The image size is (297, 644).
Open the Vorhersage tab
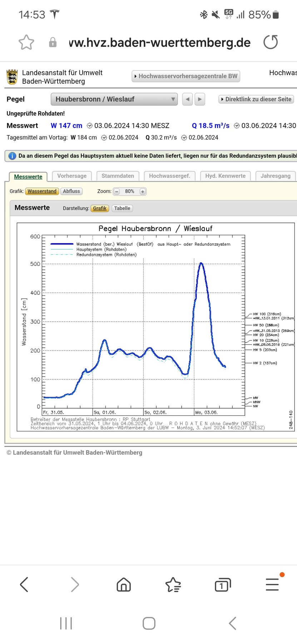tap(72, 176)
